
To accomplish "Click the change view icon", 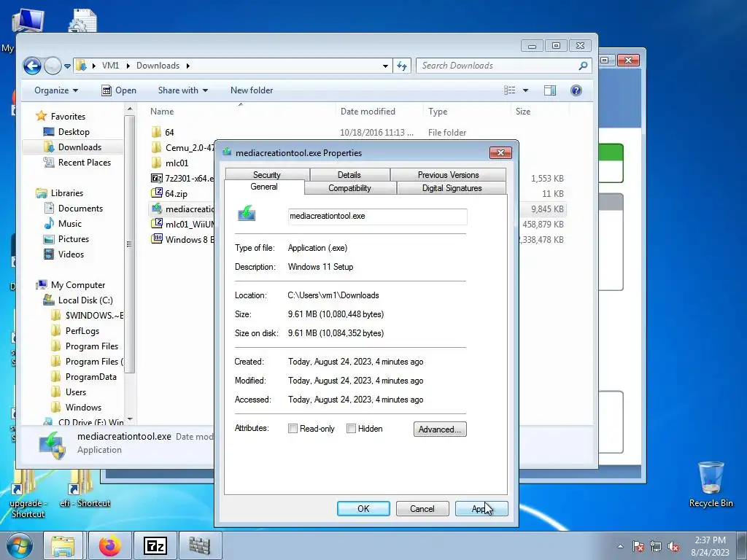I will coord(510,90).
